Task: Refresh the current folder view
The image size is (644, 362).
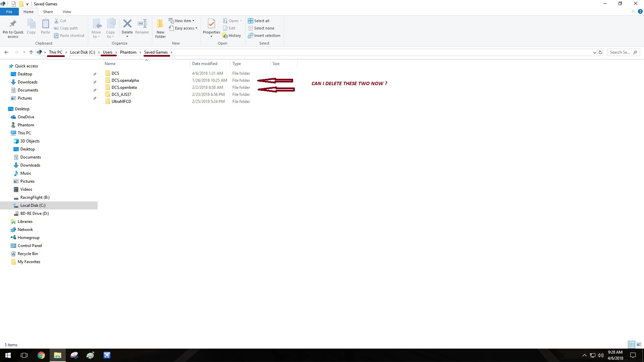Action: click(x=600, y=52)
